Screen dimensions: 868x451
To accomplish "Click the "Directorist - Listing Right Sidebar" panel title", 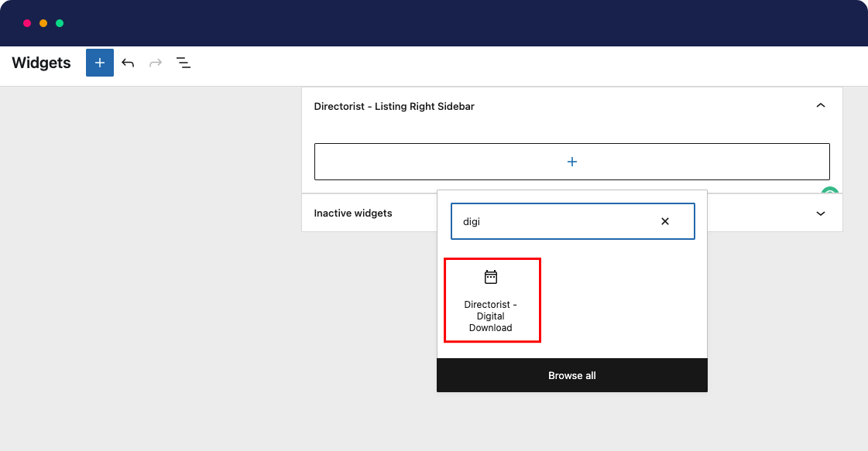I will 394,107.
